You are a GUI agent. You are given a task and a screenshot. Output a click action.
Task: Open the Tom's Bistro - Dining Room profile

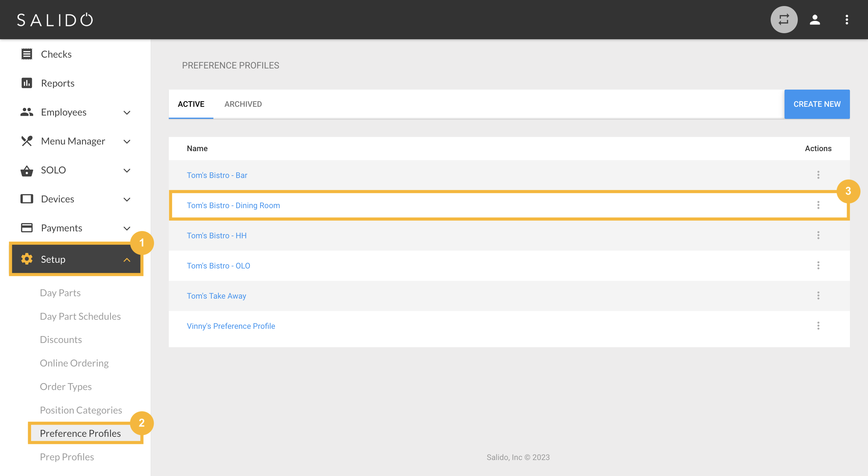tap(233, 205)
